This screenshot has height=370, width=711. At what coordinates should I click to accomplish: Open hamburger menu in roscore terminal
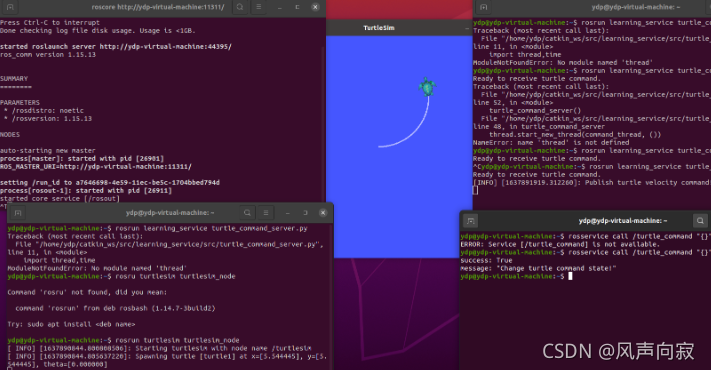tap(258, 7)
